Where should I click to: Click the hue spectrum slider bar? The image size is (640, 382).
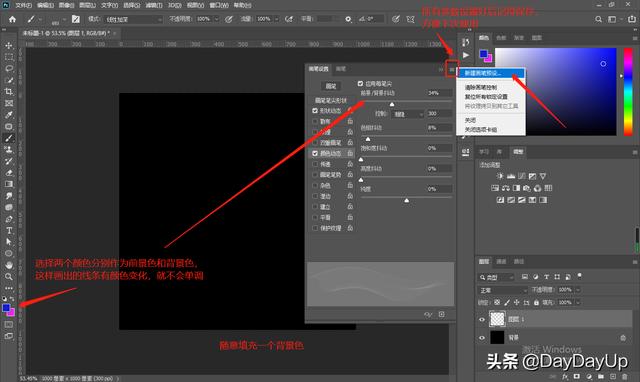(628, 92)
